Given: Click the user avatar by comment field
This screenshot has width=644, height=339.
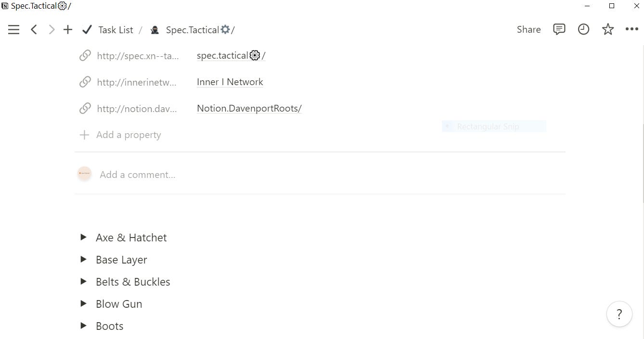Looking at the screenshot, I should (x=84, y=174).
